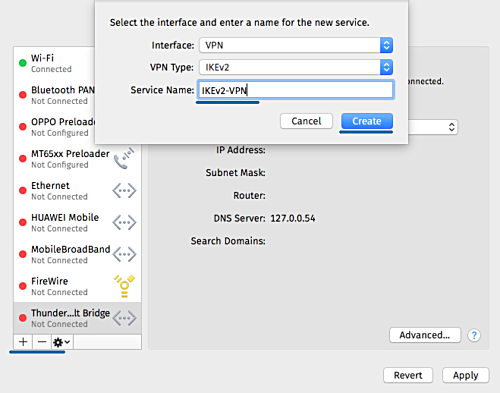The image size is (500, 393).
Task: Click the green Wi-Fi status dot
Action: [x=23, y=63]
